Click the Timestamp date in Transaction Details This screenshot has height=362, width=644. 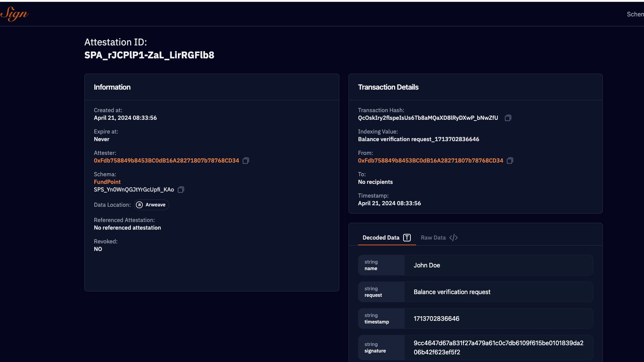(389, 203)
